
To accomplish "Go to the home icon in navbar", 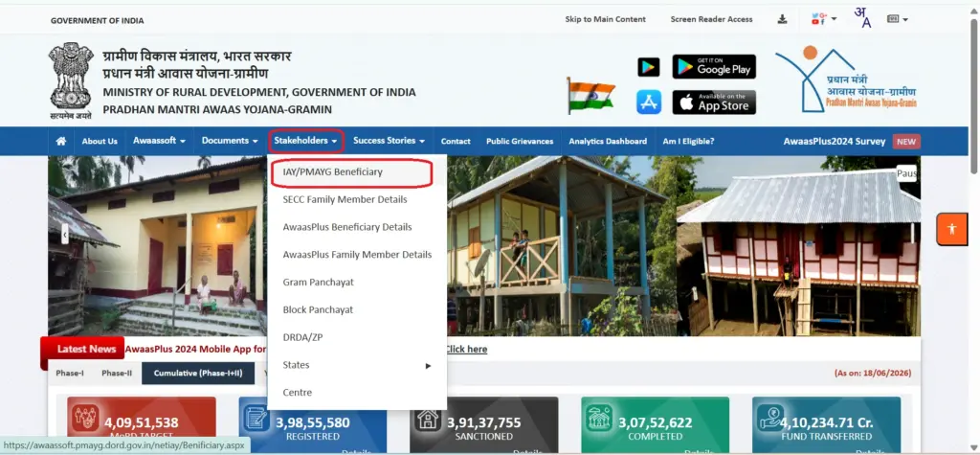I will (x=60, y=142).
